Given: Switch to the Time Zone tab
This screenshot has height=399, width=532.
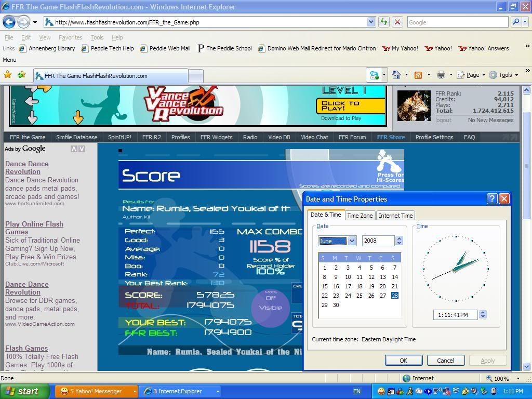Looking at the screenshot, I should (360, 216).
